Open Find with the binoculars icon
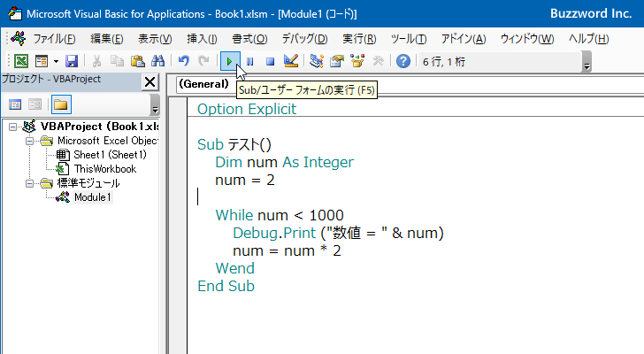Image resolution: width=644 pixels, height=354 pixels. tap(157, 62)
